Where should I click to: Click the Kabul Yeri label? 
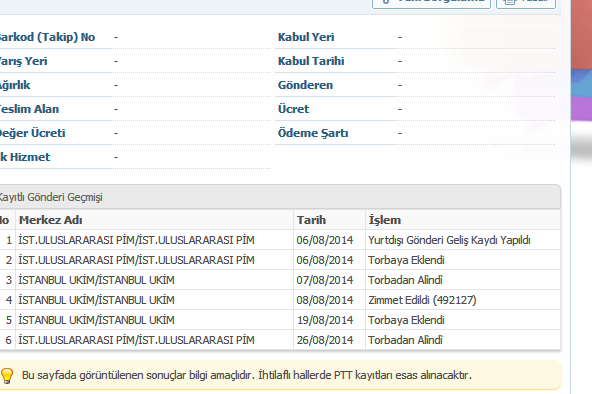306,37
